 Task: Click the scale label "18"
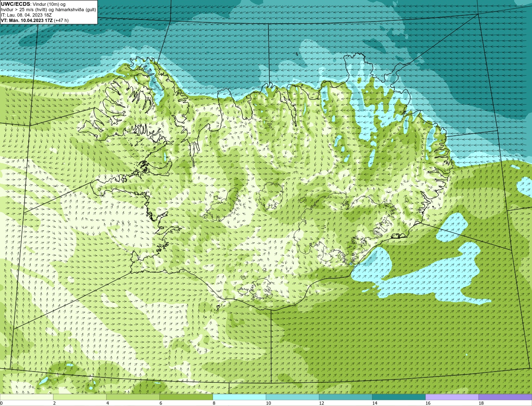tap(481, 403)
